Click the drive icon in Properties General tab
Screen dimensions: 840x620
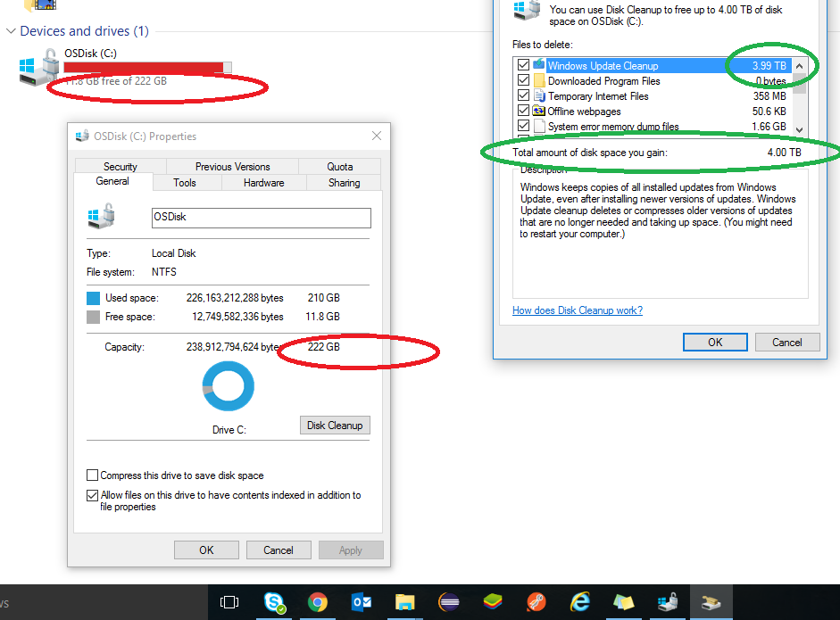[x=102, y=216]
